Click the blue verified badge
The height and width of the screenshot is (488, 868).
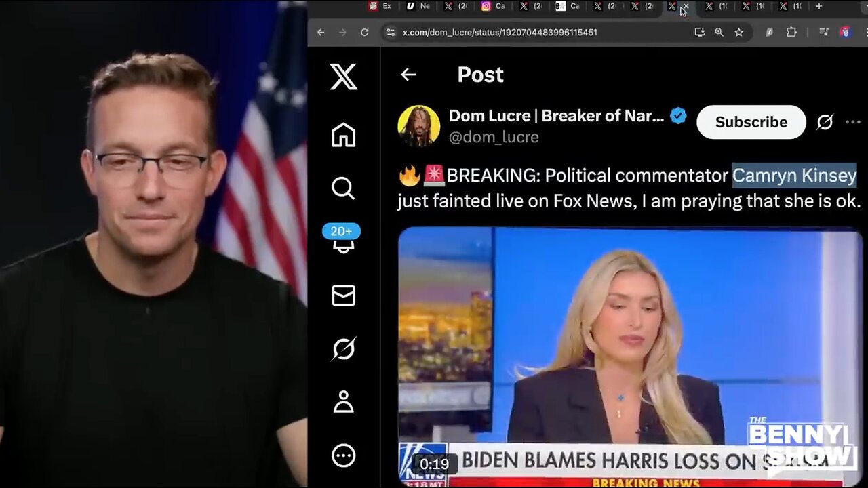click(678, 116)
